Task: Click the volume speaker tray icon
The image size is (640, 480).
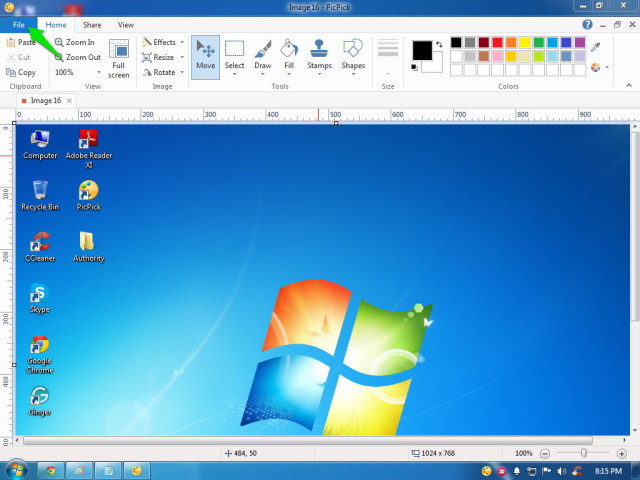Action: [x=561, y=471]
